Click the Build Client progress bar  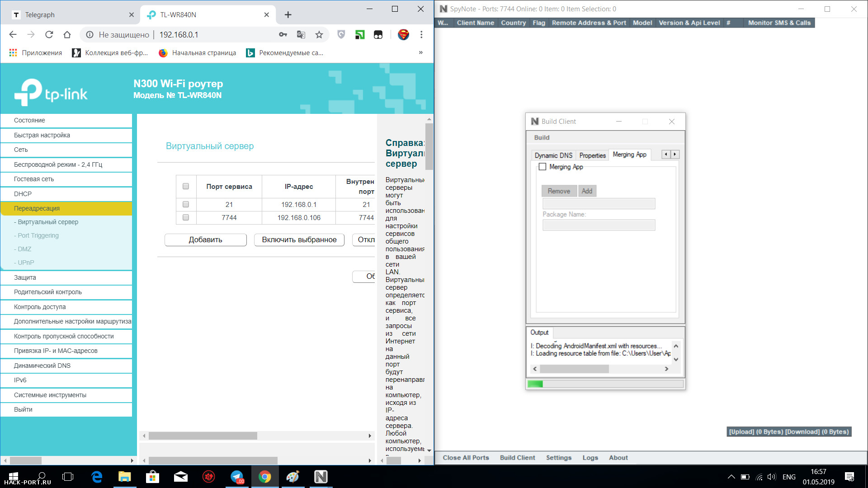coord(605,384)
